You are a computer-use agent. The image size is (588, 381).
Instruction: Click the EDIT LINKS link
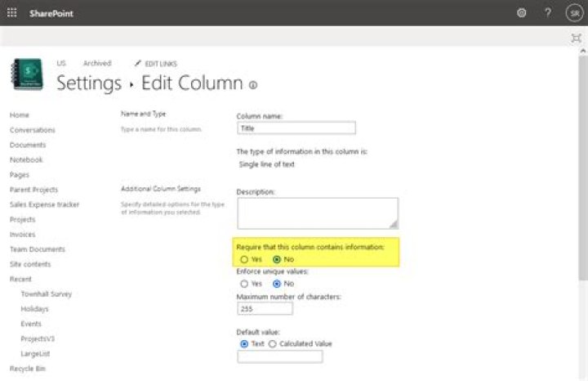[x=161, y=64]
